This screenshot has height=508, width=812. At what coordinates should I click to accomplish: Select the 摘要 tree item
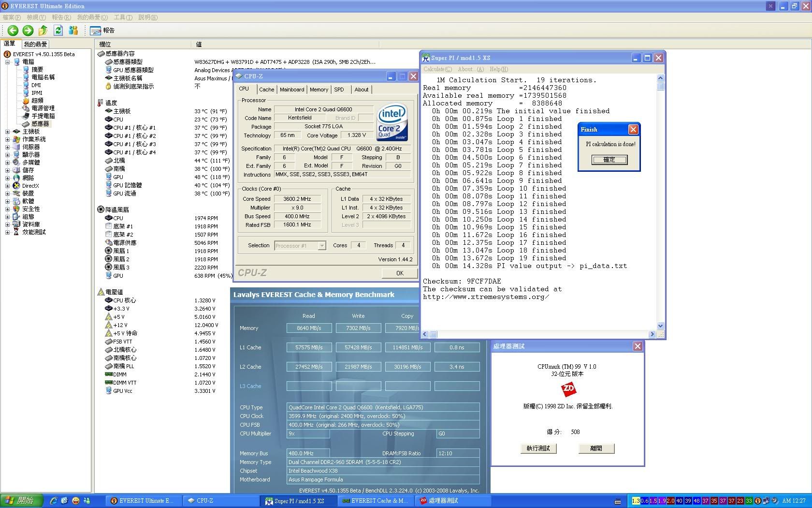tap(37, 70)
